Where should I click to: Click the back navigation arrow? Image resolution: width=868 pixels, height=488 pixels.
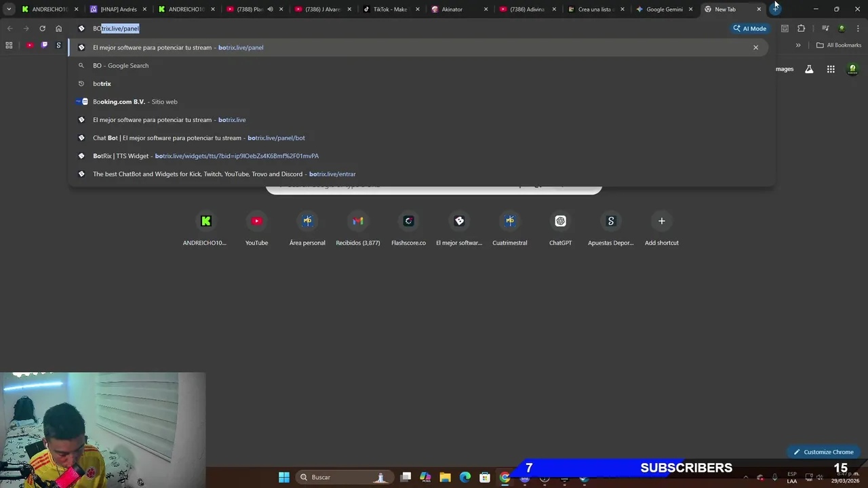click(x=9, y=28)
